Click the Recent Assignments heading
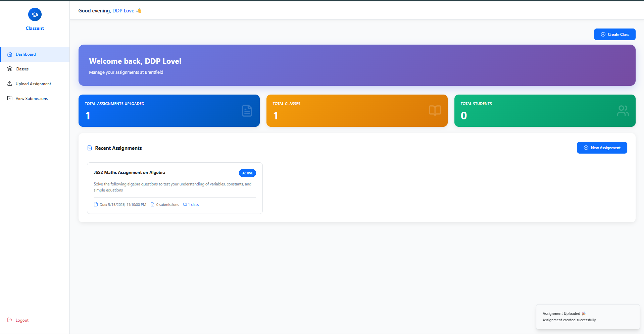 point(118,148)
